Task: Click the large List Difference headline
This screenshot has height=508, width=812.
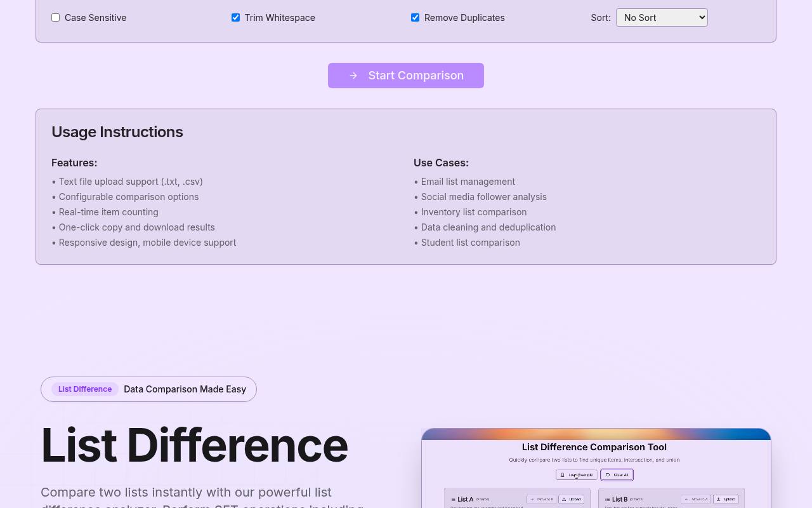Action: [x=194, y=445]
